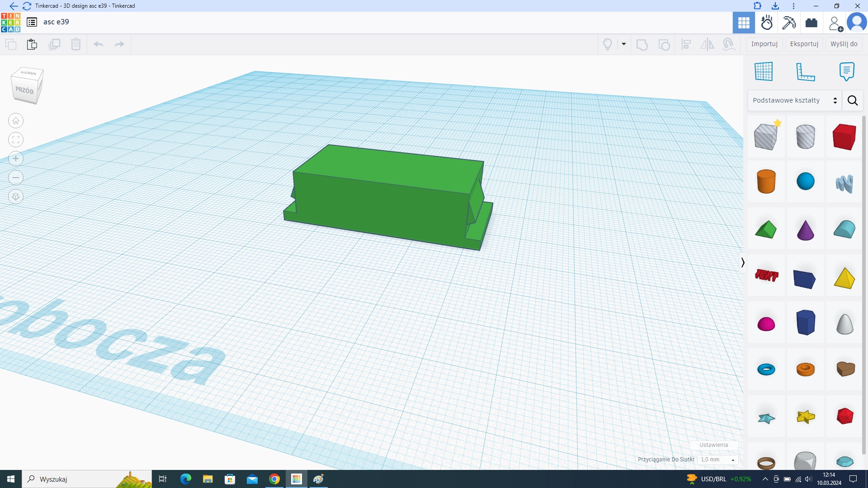868x488 pixels.
Task: Click the Align tool icon
Action: (686, 44)
